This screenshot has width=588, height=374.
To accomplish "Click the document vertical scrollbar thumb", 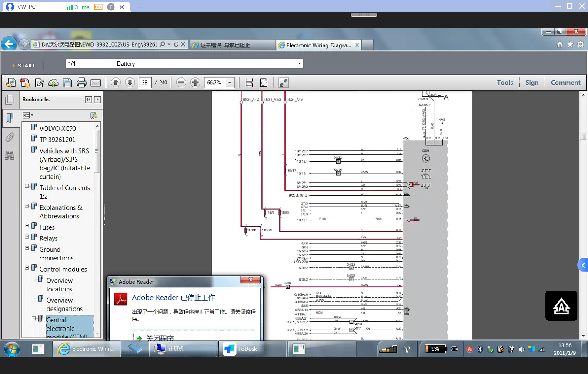I will (583, 137).
